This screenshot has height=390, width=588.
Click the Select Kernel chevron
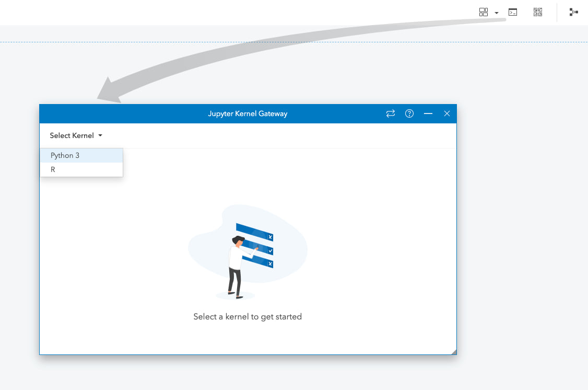pyautogui.click(x=101, y=135)
